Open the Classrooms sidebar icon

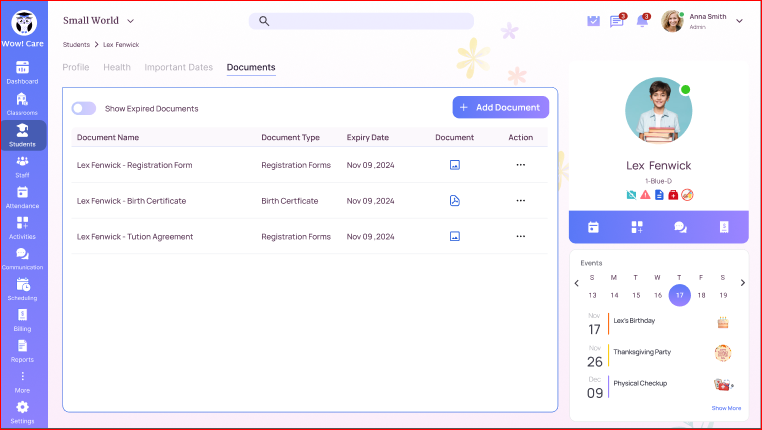(x=22, y=103)
